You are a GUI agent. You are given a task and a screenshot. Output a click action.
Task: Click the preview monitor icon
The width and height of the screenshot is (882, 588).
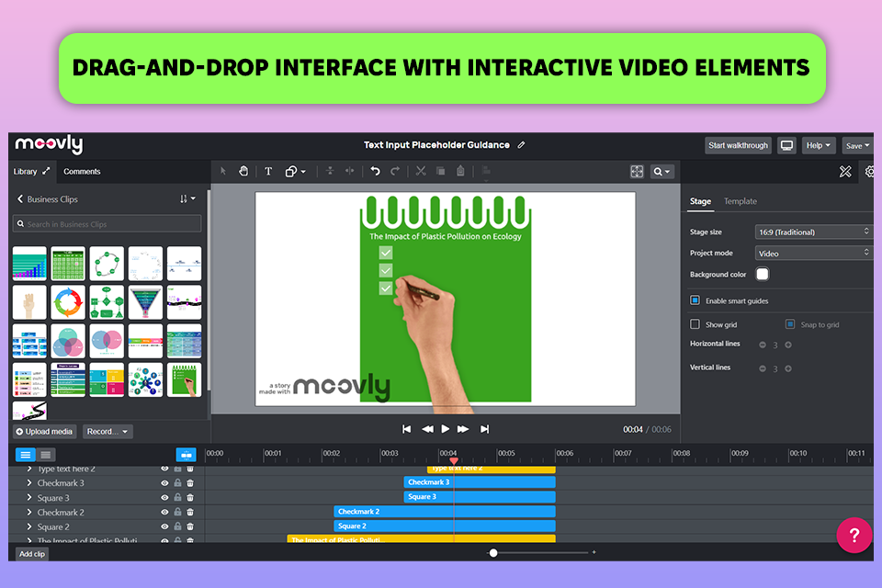(786, 145)
